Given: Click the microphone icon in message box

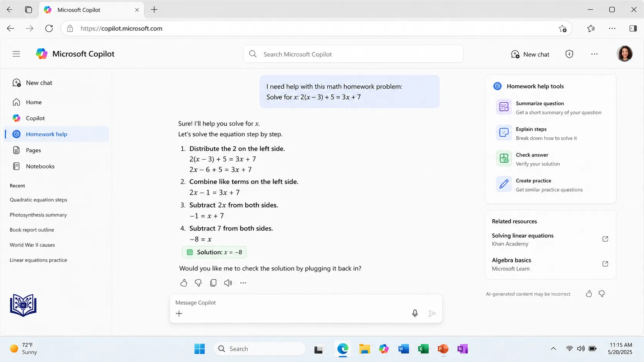Looking at the screenshot, I should pos(415,314).
